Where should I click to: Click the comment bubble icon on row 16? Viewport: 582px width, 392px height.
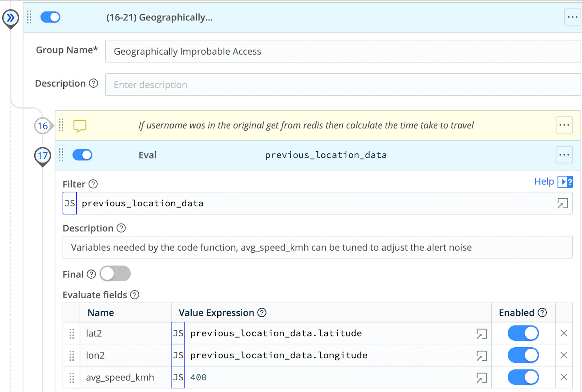click(80, 126)
